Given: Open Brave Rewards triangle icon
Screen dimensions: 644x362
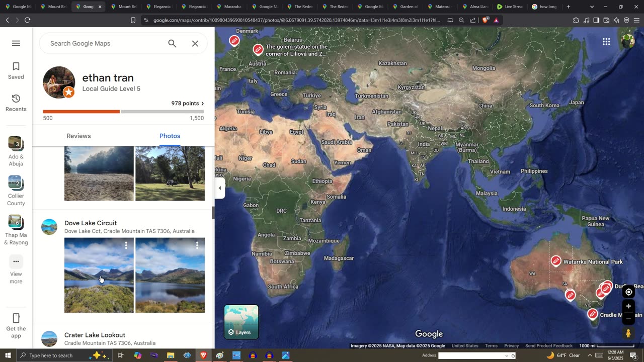Looking at the screenshot, I should pyautogui.click(x=496, y=20).
